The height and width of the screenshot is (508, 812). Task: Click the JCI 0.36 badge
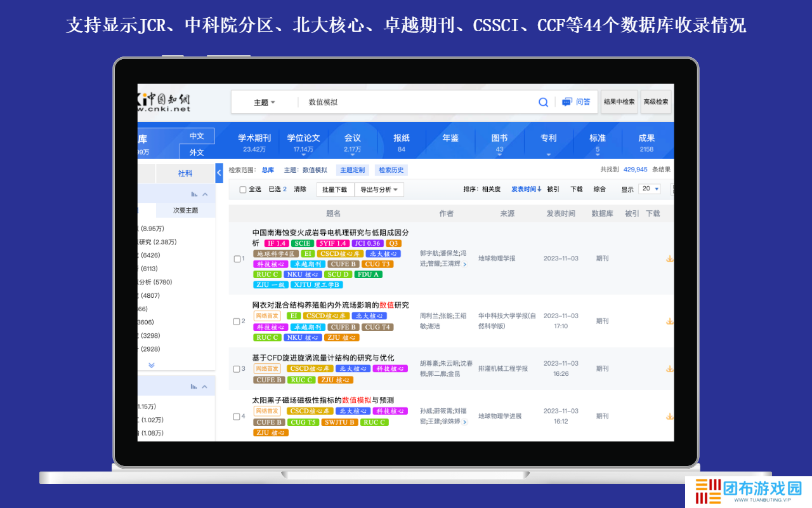tap(368, 243)
